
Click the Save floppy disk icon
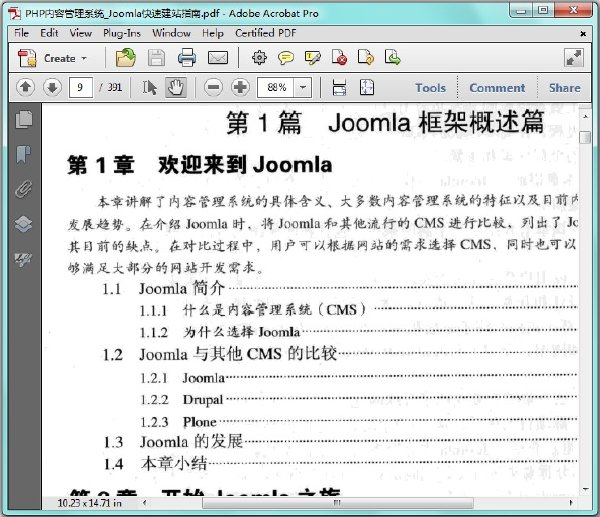point(157,58)
